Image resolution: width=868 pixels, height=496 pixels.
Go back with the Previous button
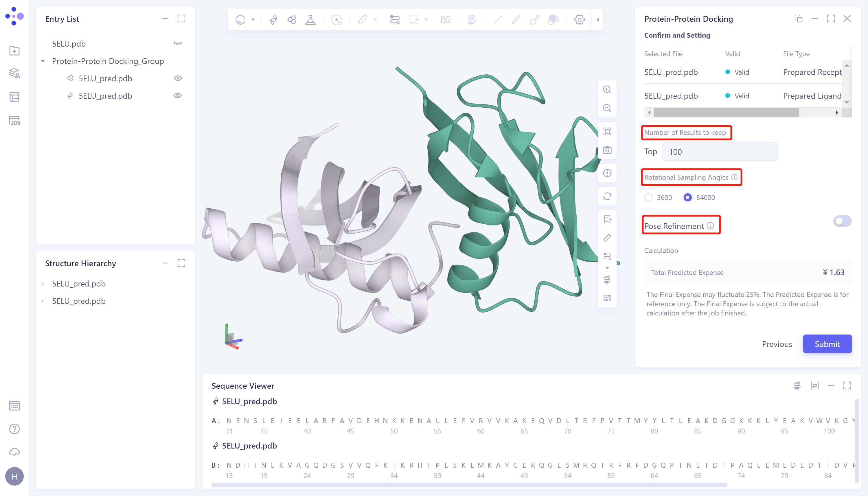777,344
